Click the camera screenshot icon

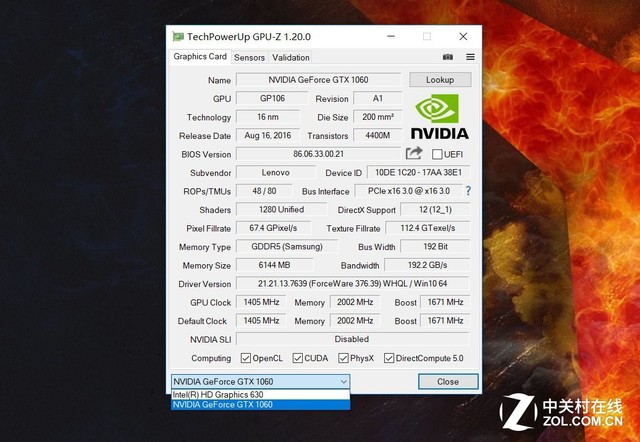click(x=448, y=57)
